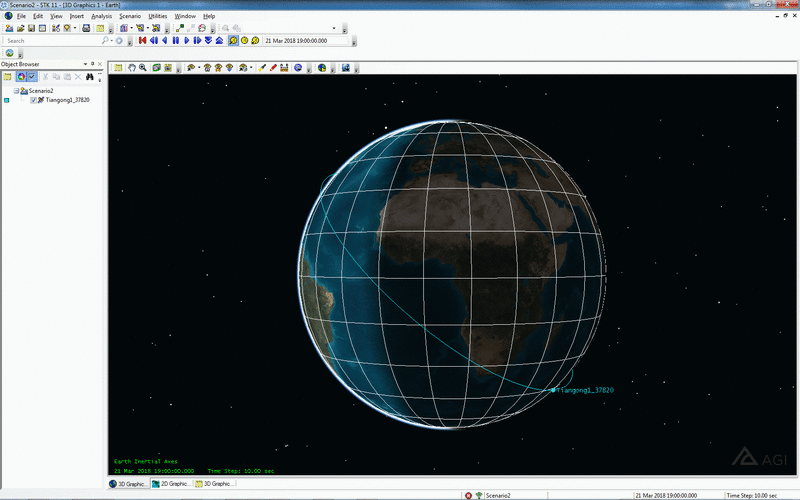Click the 3D window properties yellow icon
Image resolution: width=800 pixels, height=500 pixels.
(118, 67)
